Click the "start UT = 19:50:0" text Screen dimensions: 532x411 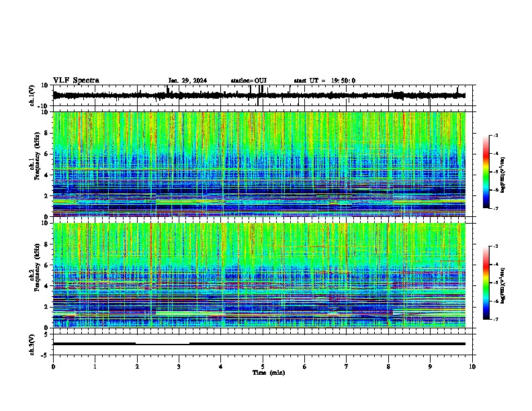[324, 81]
